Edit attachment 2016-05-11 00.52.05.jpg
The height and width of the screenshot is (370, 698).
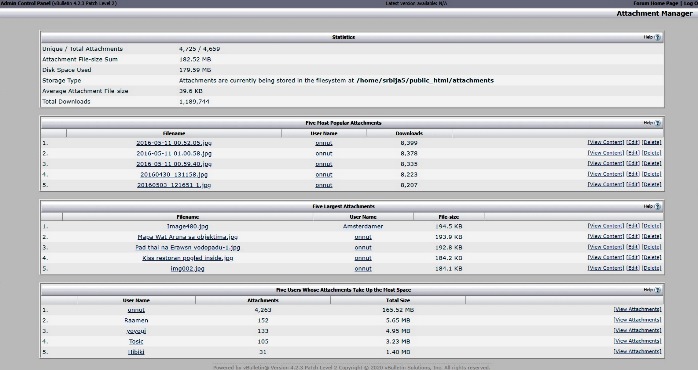point(633,142)
